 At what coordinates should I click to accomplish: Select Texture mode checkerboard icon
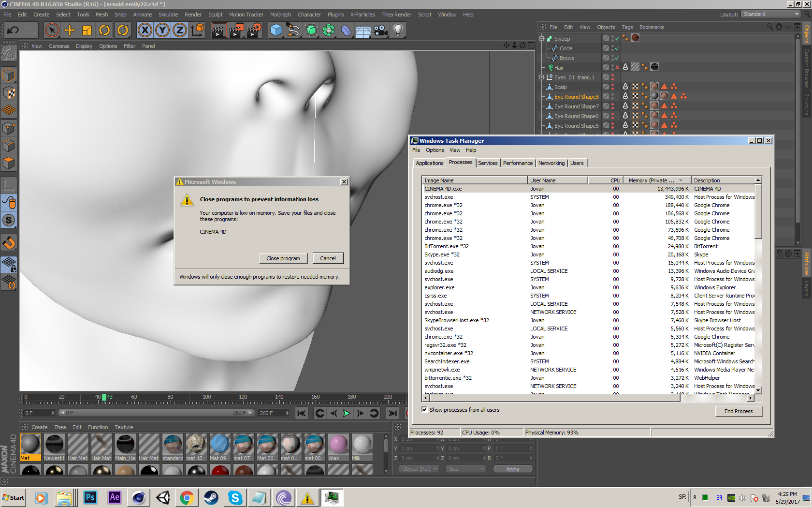click(9, 93)
